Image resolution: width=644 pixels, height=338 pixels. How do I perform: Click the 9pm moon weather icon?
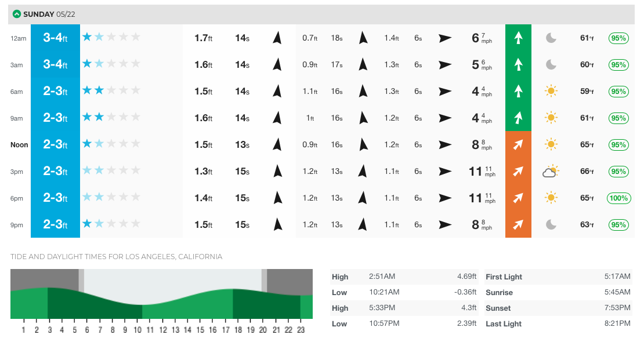tap(551, 224)
